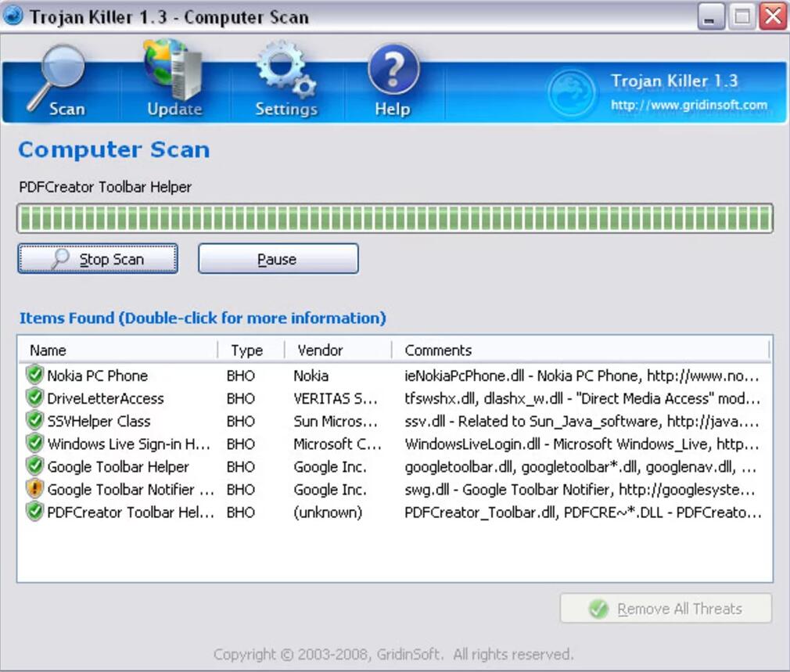The height and width of the screenshot is (672, 790).
Task: Pause the running scan
Action: point(278,259)
